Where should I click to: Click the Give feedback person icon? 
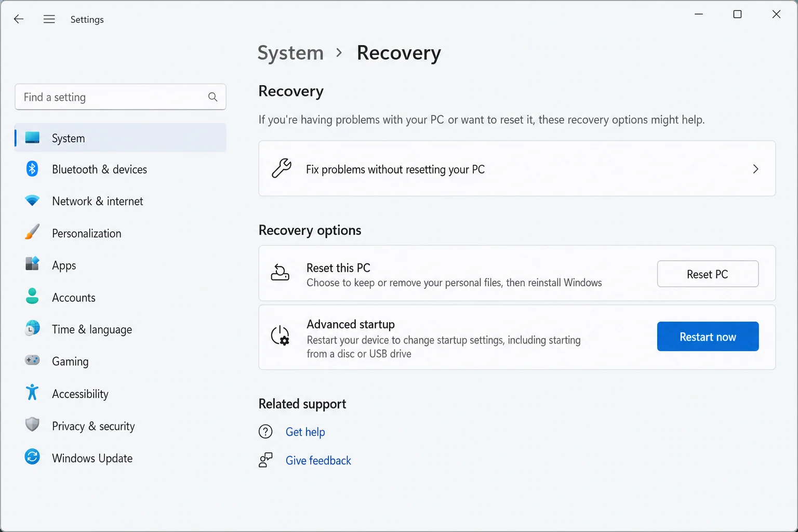[265, 460]
